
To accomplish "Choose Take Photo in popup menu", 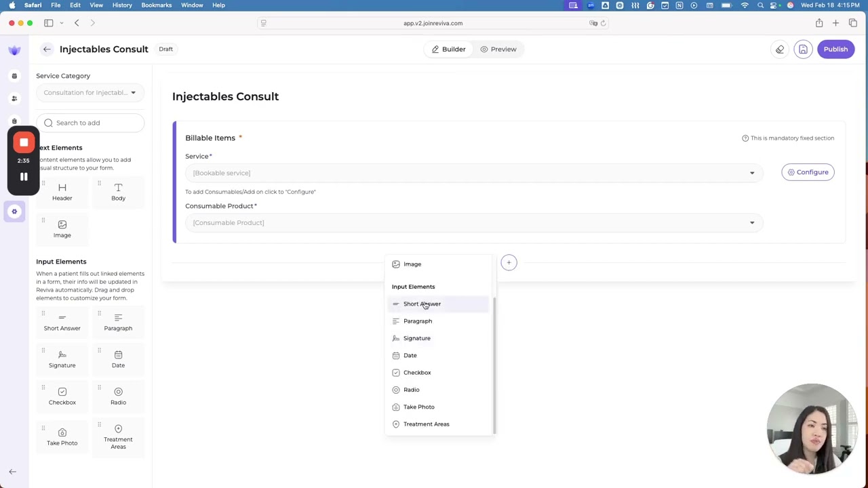I will [x=439, y=407].
